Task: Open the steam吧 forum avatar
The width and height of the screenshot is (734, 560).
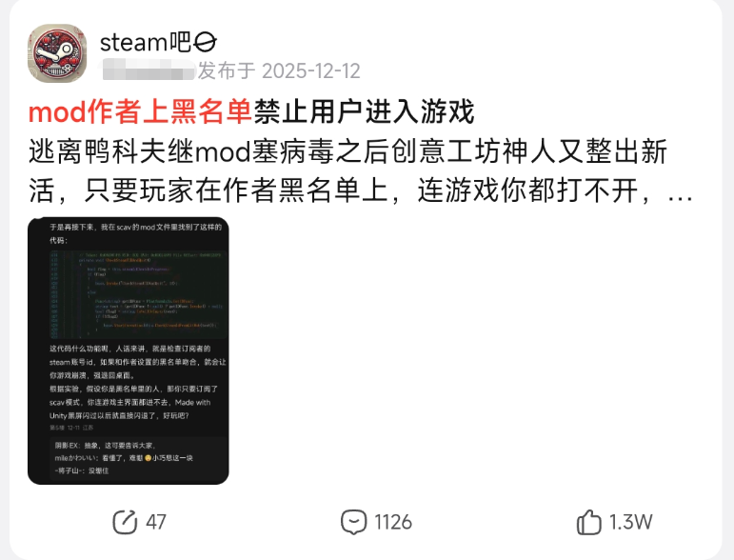Action: tap(57, 53)
